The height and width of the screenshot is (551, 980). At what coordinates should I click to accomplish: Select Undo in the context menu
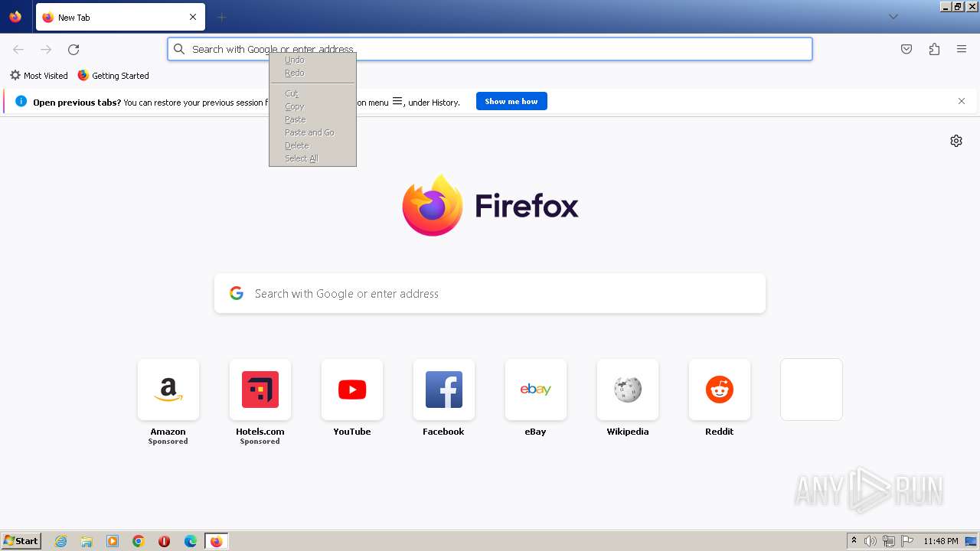(x=312, y=60)
